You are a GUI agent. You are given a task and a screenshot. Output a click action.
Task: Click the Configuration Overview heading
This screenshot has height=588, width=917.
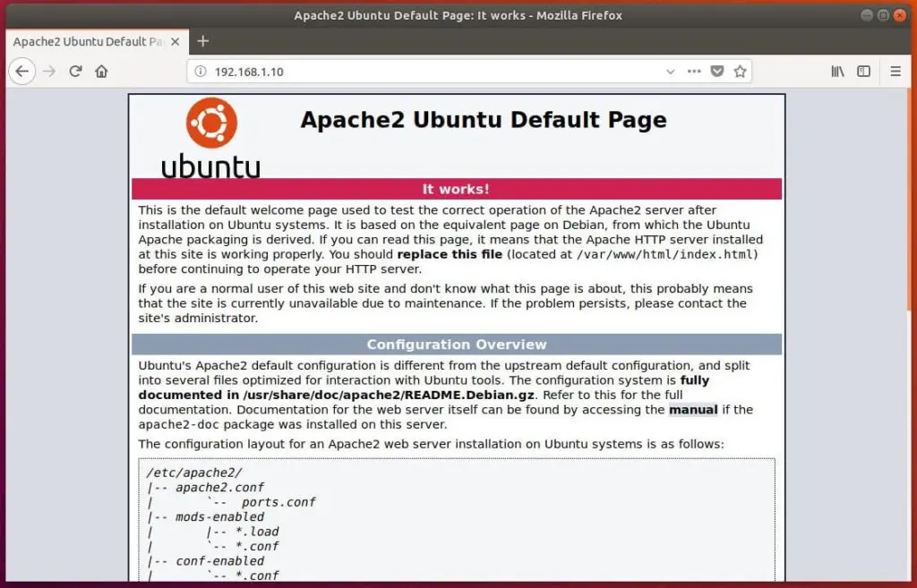tap(457, 345)
